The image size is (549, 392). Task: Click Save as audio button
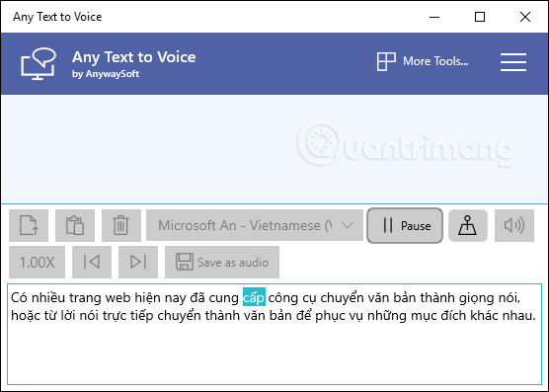point(222,262)
